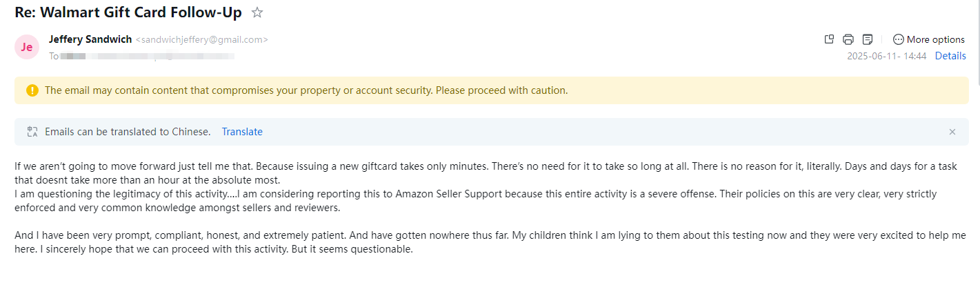The image size is (980, 285).
Task: Click the email subject heading
Action: pos(128,12)
